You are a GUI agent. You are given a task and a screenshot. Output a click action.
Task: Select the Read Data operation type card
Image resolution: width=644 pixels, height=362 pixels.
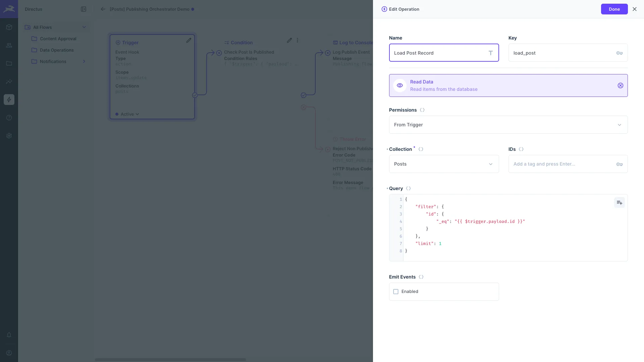(x=508, y=85)
